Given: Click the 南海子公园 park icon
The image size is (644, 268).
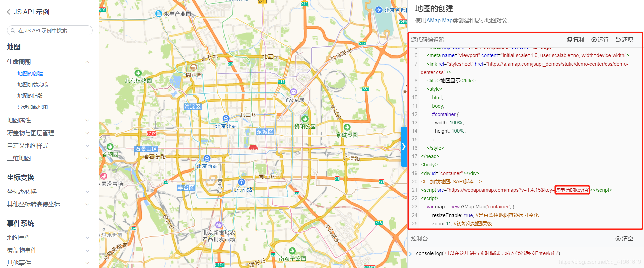Looking at the screenshot, I should pyautogui.click(x=292, y=251).
